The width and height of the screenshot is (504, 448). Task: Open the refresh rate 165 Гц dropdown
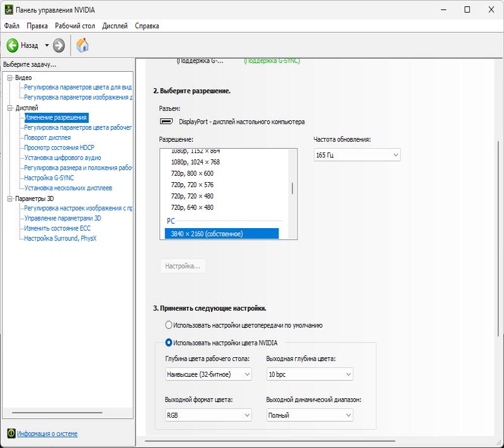pos(357,155)
